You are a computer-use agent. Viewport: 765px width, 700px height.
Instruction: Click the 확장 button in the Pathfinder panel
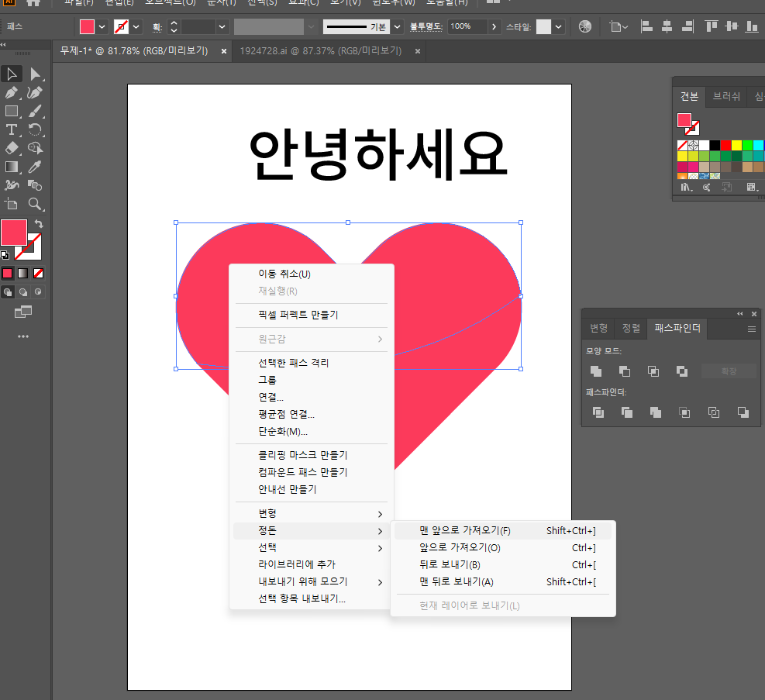(729, 371)
